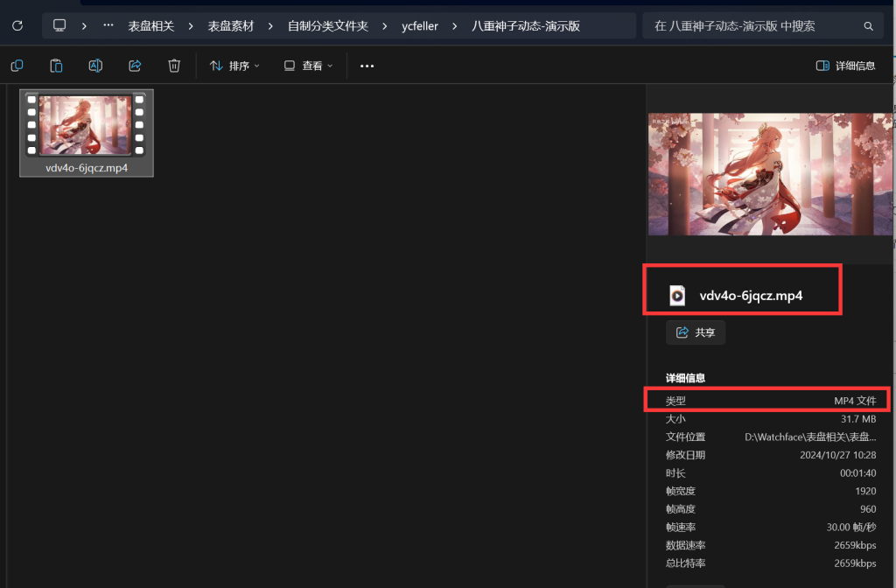Refresh the folder with the refresh icon
Image resolution: width=896 pixels, height=588 pixels.
click(x=17, y=25)
